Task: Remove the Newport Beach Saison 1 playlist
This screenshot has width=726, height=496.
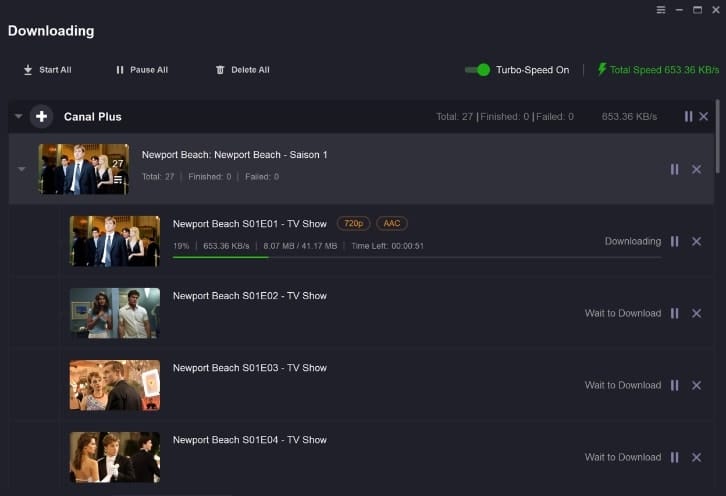Action: [x=696, y=170]
